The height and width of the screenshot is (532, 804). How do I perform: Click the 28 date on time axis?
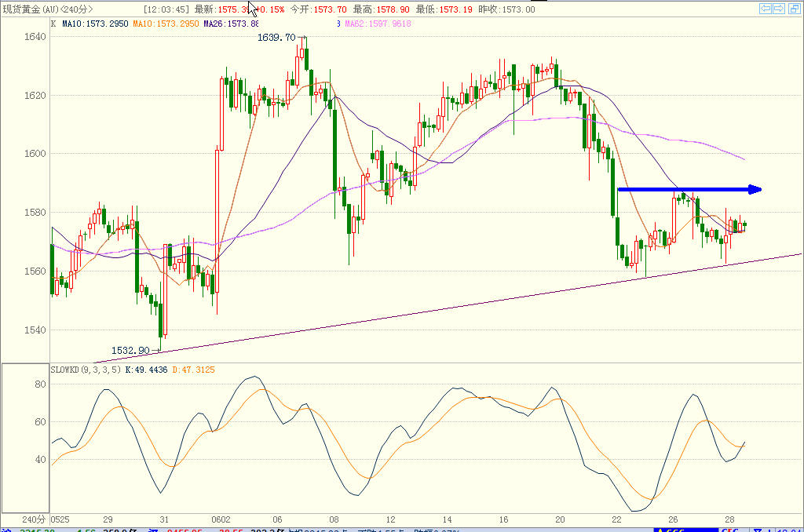729,519
